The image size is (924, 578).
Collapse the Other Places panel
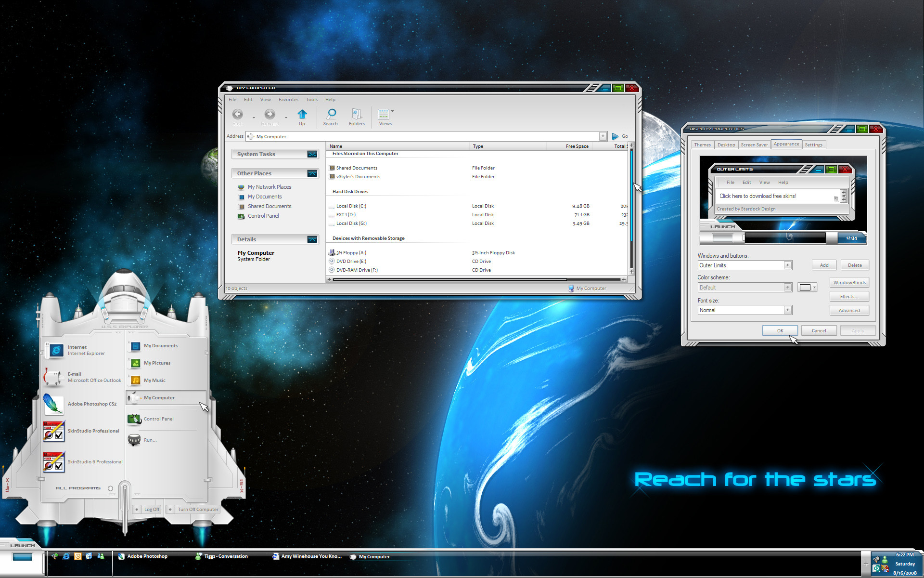(312, 173)
